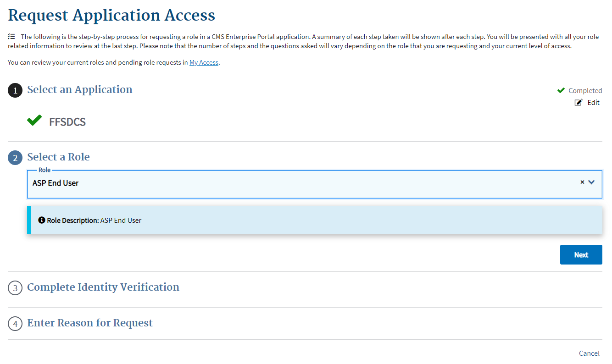Click the Select a Role heading
The height and width of the screenshot is (364, 612).
click(x=58, y=157)
